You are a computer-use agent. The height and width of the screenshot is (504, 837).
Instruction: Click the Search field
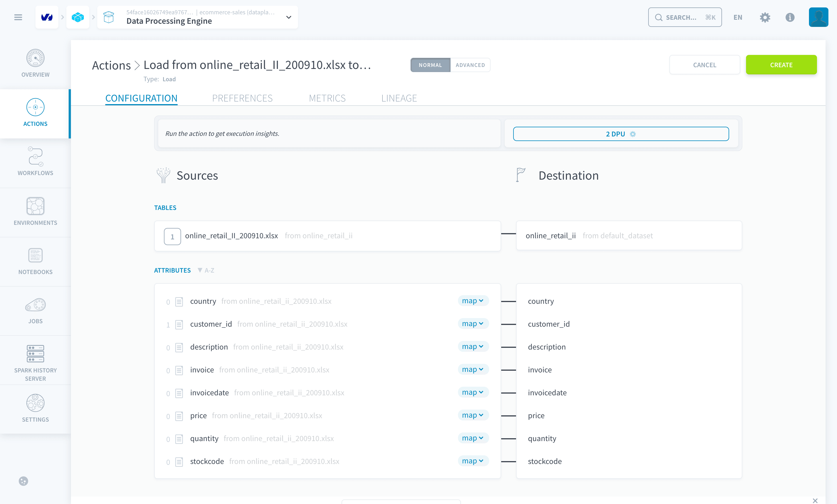685,17
